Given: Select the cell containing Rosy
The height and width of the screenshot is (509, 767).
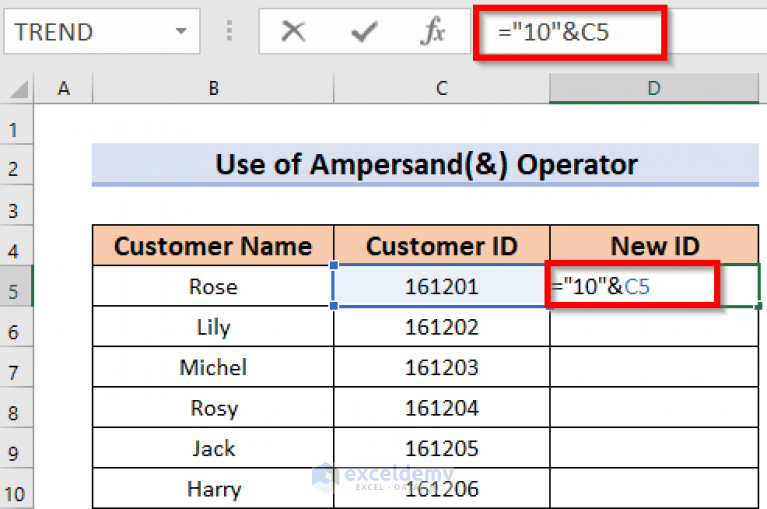Looking at the screenshot, I should [x=213, y=408].
